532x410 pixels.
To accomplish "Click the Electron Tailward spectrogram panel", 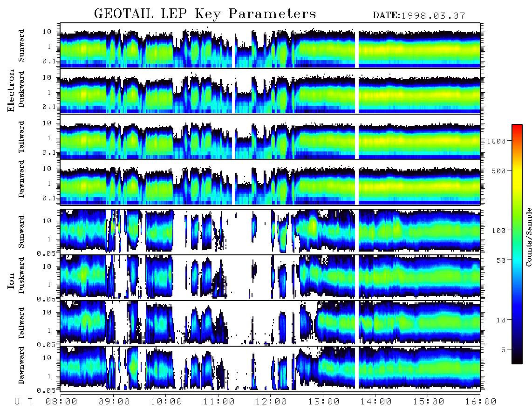I will [270, 137].
